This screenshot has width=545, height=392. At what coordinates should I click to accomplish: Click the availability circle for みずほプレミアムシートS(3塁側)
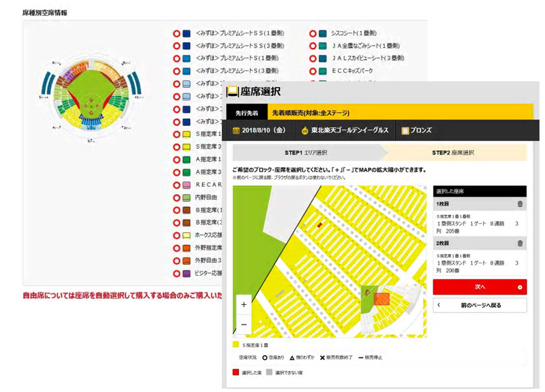176,71
